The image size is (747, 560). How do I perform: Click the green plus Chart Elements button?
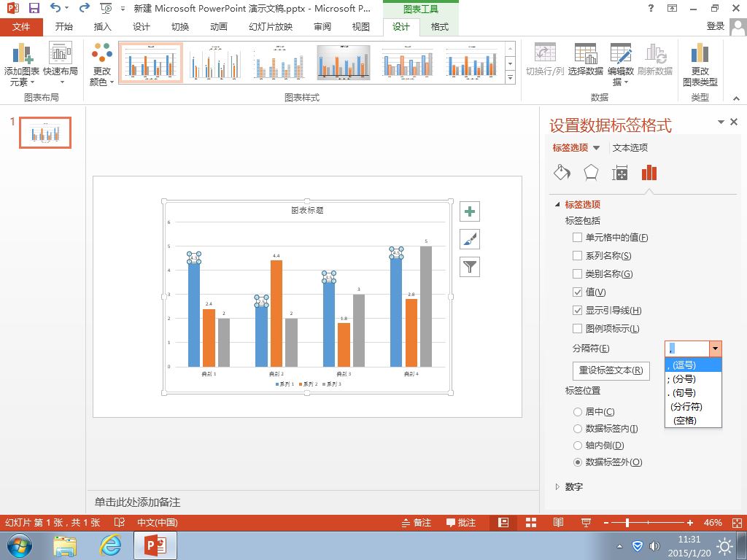(x=470, y=212)
